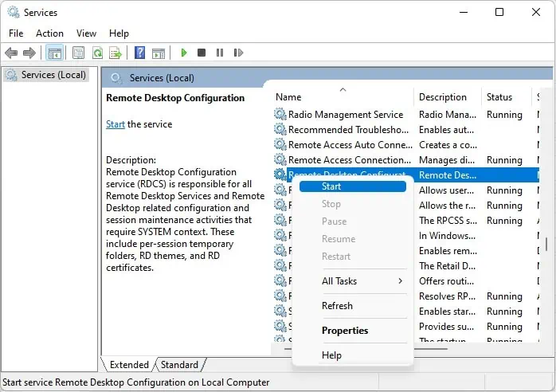Maximize the Services window
Screen dimensions: 556x392
point(499,13)
